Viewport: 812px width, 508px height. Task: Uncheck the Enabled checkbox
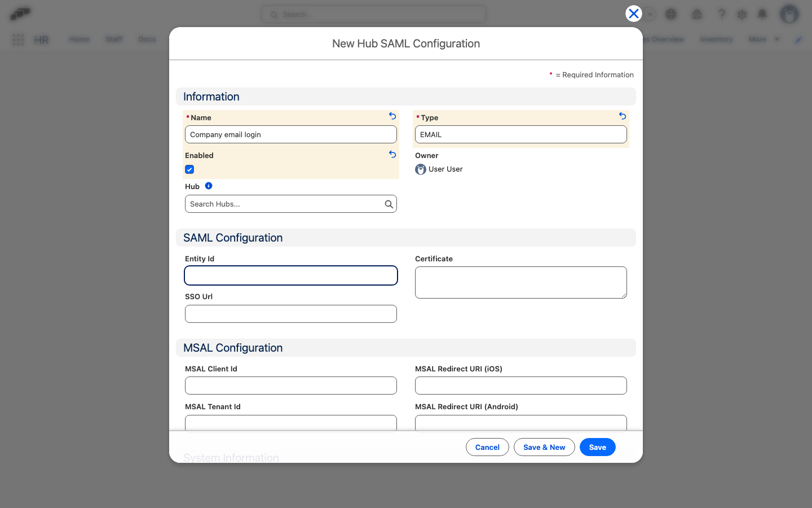[189, 169]
